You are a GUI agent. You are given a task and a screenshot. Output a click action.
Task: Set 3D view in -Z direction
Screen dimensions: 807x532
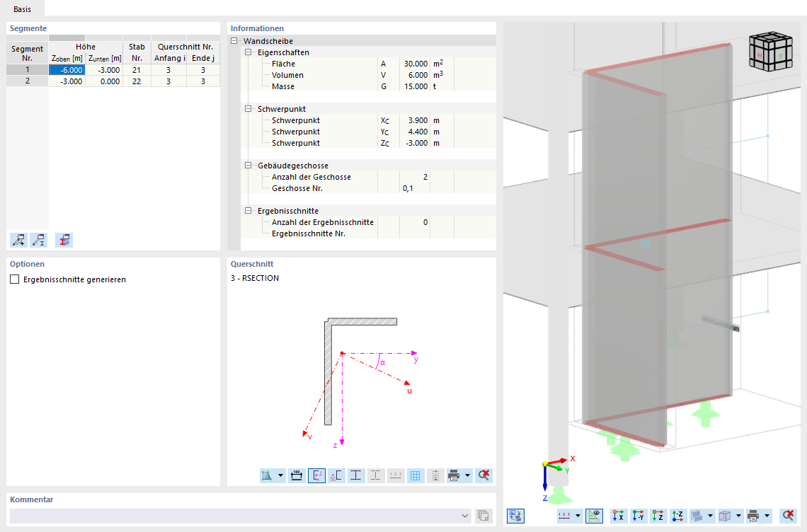coord(678,516)
